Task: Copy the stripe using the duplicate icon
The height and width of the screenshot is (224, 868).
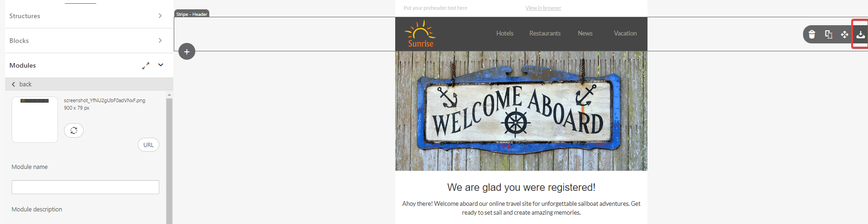Action: (x=829, y=34)
